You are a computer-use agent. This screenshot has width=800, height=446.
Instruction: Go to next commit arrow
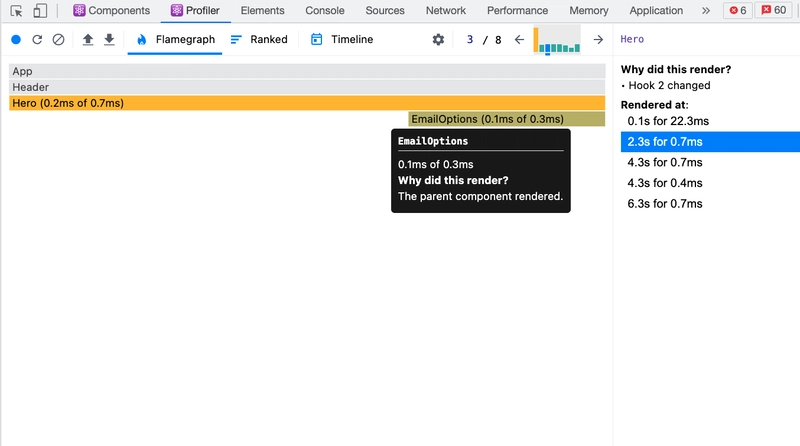pyautogui.click(x=598, y=39)
